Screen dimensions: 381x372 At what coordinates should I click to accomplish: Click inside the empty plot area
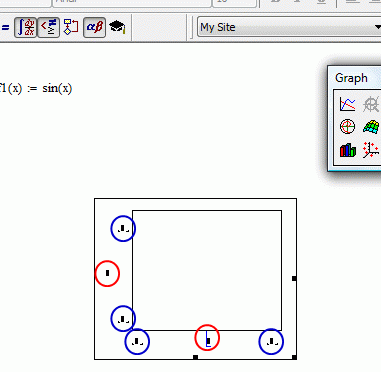click(207, 270)
